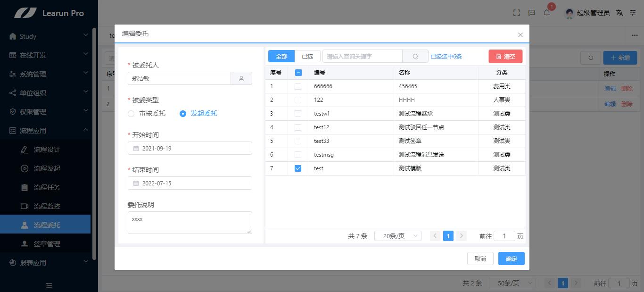
Task: Switch to the 已选 tab
Action: coord(307,56)
